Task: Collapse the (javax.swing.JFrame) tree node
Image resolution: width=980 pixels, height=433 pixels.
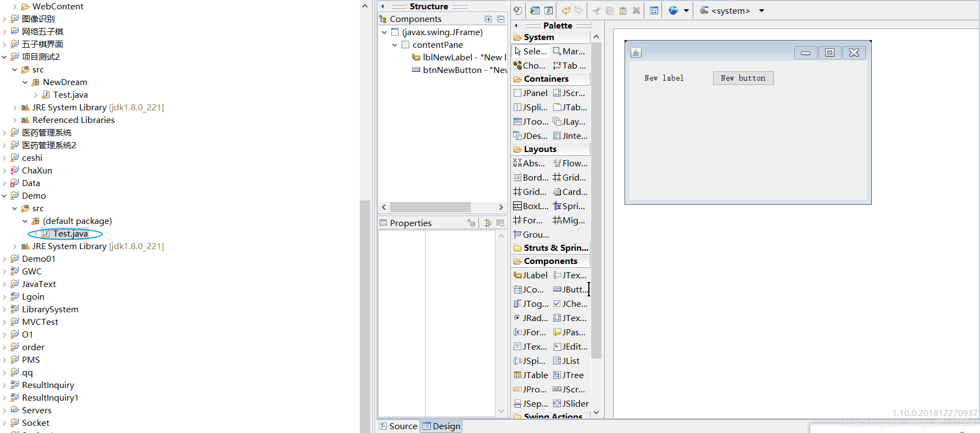Action: pos(384,32)
